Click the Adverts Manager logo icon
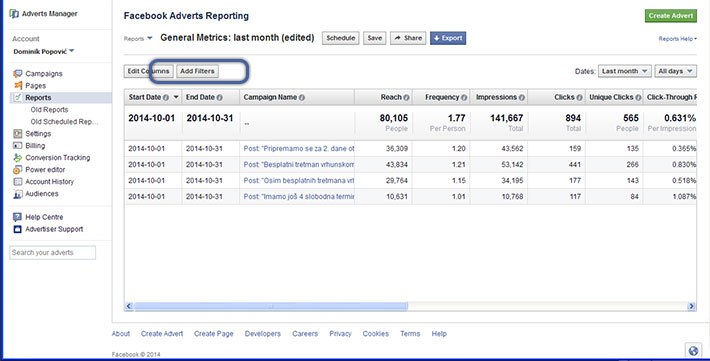Image resolution: width=710 pixels, height=361 pixels. [x=14, y=14]
